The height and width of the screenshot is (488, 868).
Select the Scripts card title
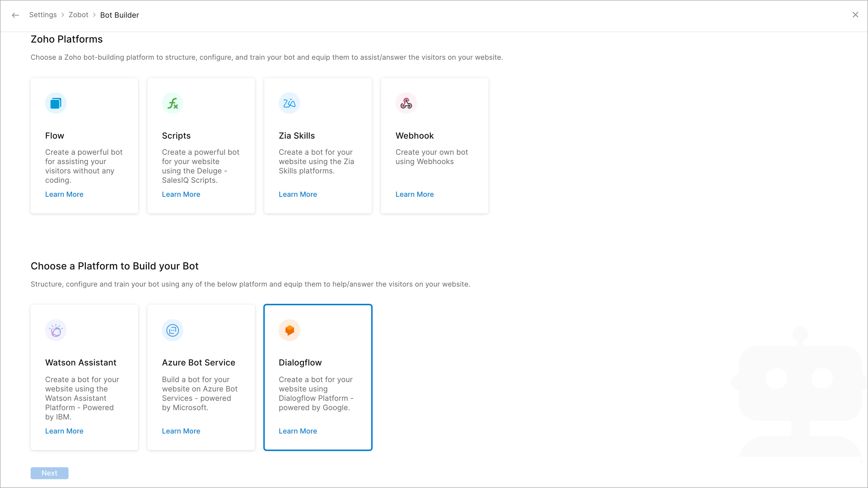pos(176,135)
